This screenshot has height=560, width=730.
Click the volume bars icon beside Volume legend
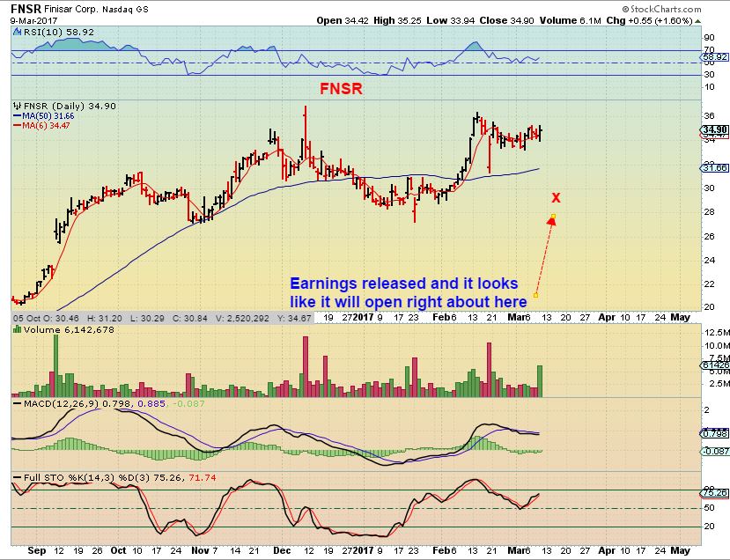[x=18, y=329]
